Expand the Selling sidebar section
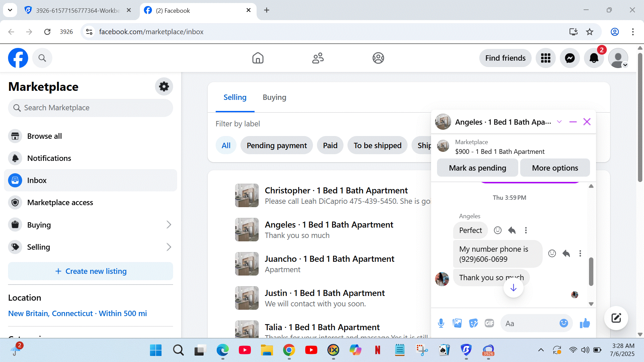 (x=169, y=247)
